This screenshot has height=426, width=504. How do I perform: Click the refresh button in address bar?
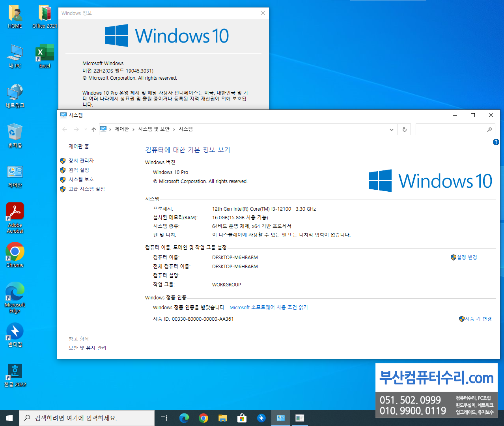click(x=405, y=129)
